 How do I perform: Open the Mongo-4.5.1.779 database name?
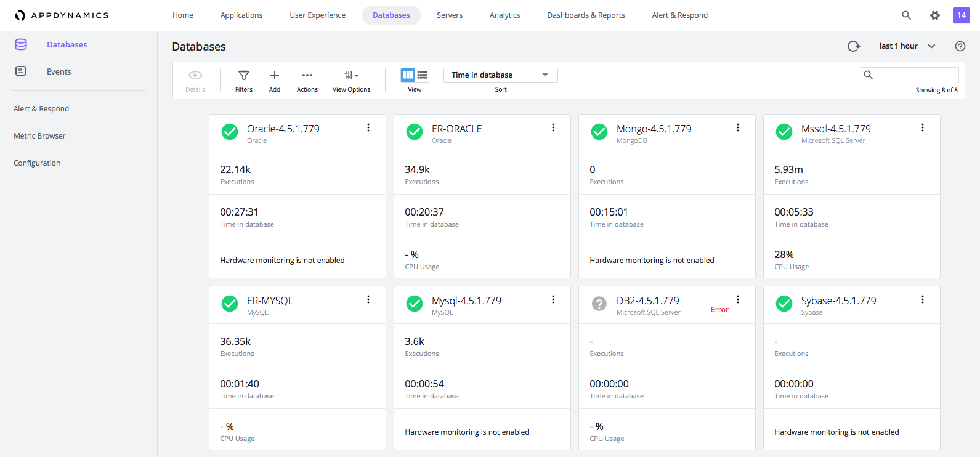point(654,129)
